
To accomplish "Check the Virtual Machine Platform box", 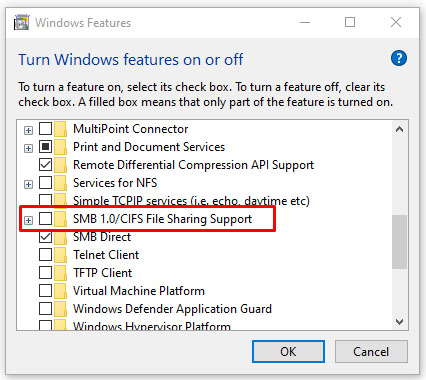I will coord(45,291).
